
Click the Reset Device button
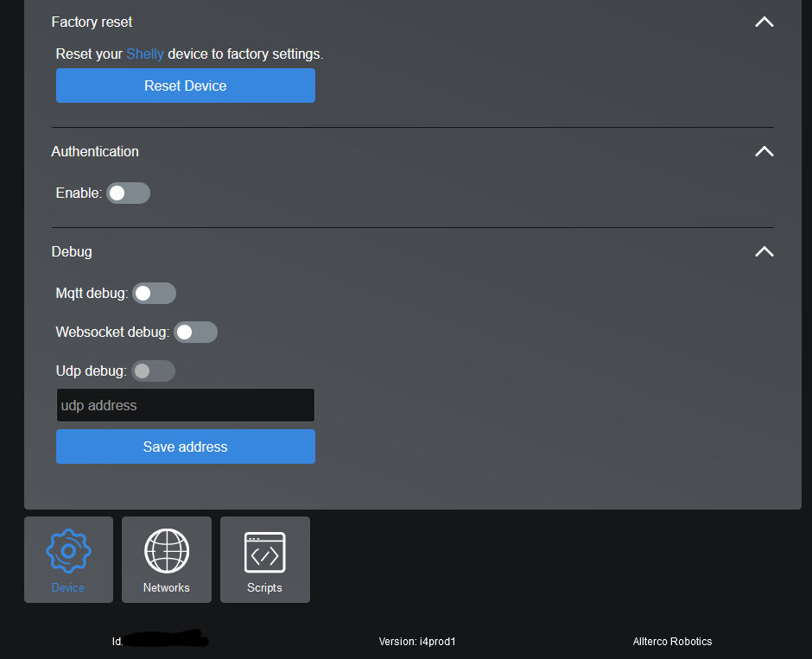tap(185, 86)
